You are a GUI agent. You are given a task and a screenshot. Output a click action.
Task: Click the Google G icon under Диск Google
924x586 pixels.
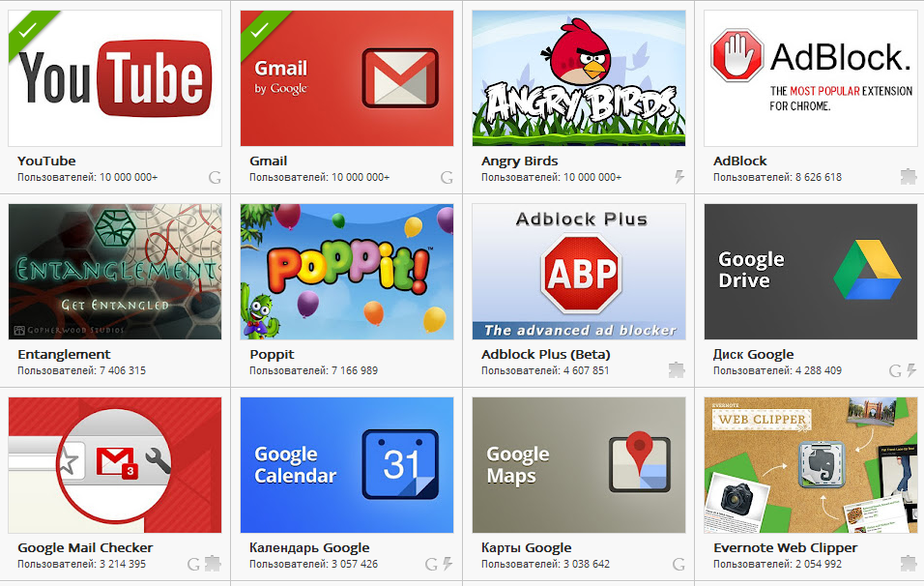point(895,370)
